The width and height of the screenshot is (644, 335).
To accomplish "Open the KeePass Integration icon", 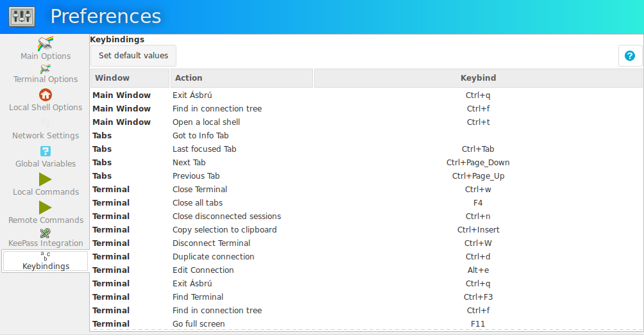I will click(x=45, y=233).
